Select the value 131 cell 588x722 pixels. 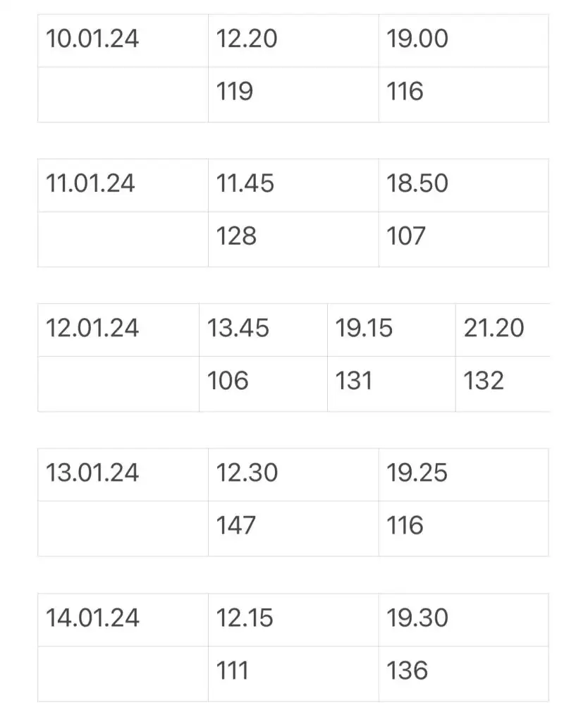391,384
